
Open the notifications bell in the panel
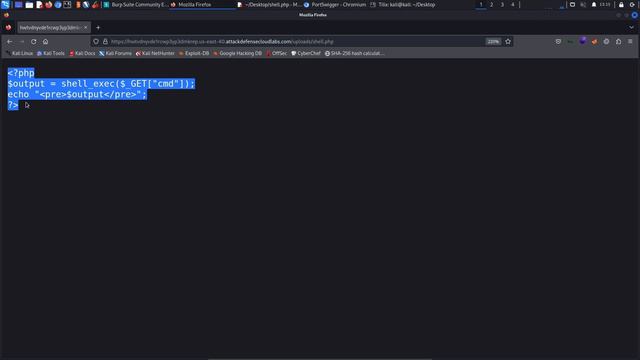(594, 4)
